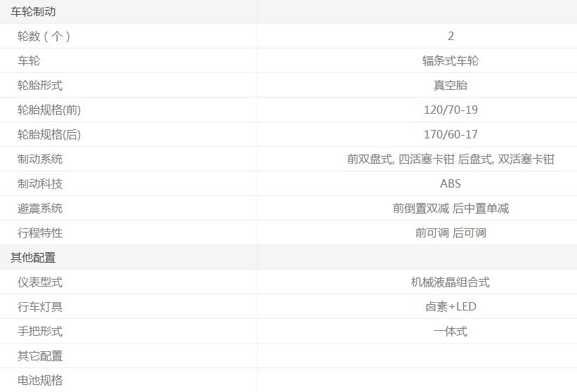
Task: Click the 前倒置双减 后中置单减 value
Action: click(x=450, y=208)
